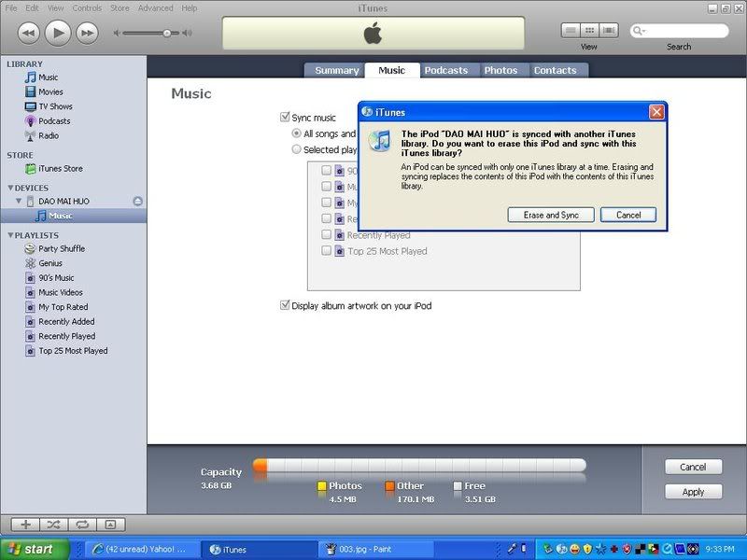Collapse the DAO MAI HUO device tree
The height and width of the screenshot is (560, 747).
(19, 201)
